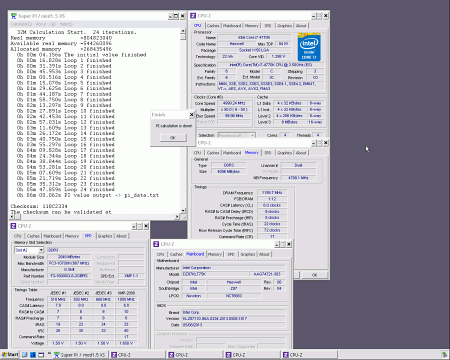This screenshot has height=360, width=450.
Task: Open the Windows Start menu
Action: pos(10,355)
